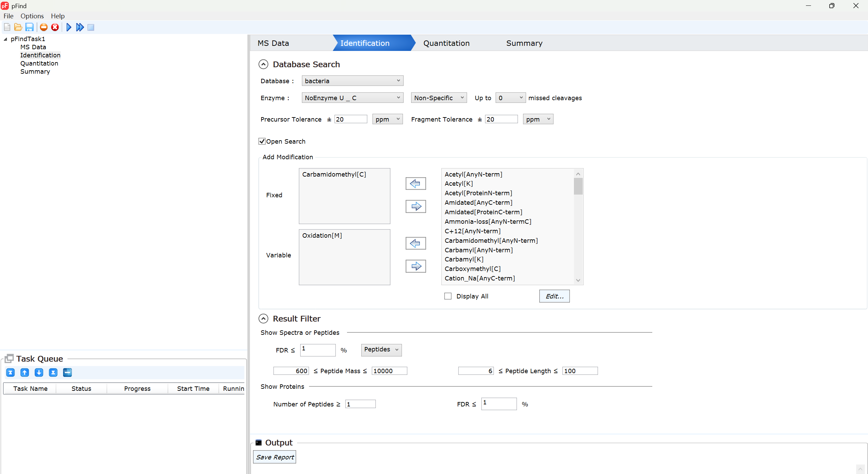The image size is (868, 474).
Task: Click the pFind application logo
Action: (5, 6)
